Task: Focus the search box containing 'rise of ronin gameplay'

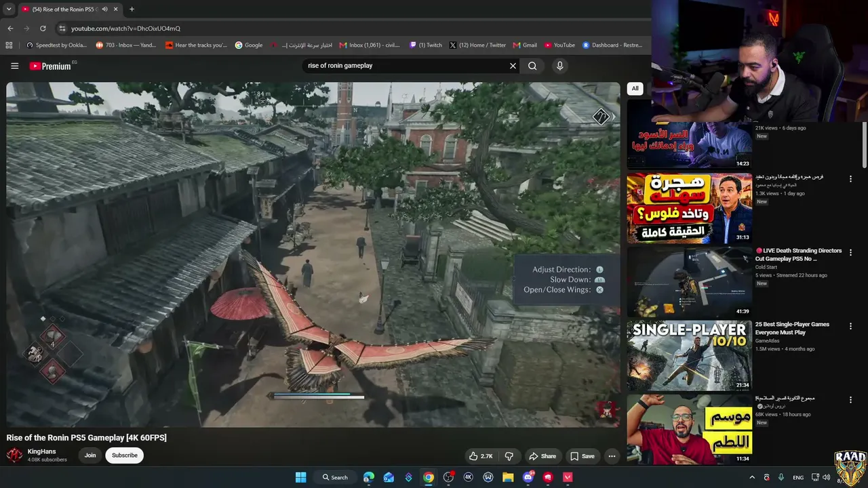Action: (406, 66)
